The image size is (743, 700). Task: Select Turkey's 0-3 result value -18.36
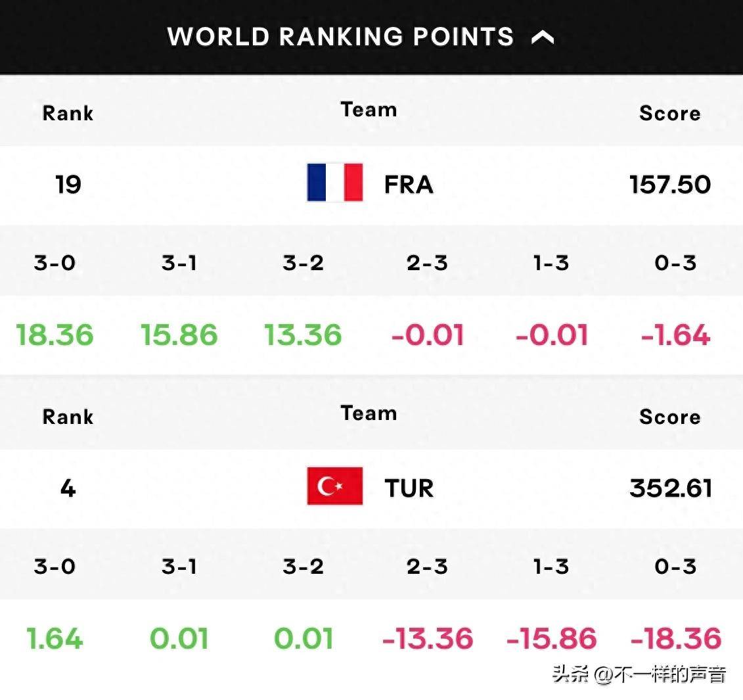pyautogui.click(x=676, y=638)
